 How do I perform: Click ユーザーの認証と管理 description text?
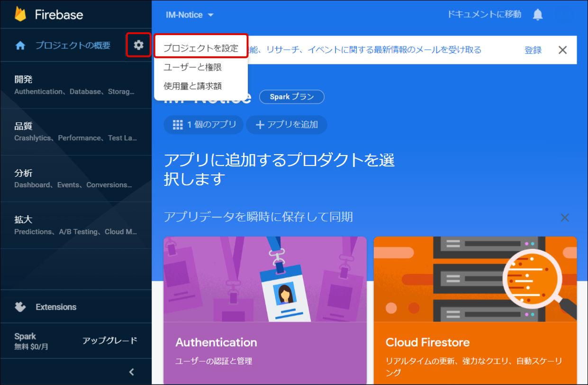coord(214,361)
